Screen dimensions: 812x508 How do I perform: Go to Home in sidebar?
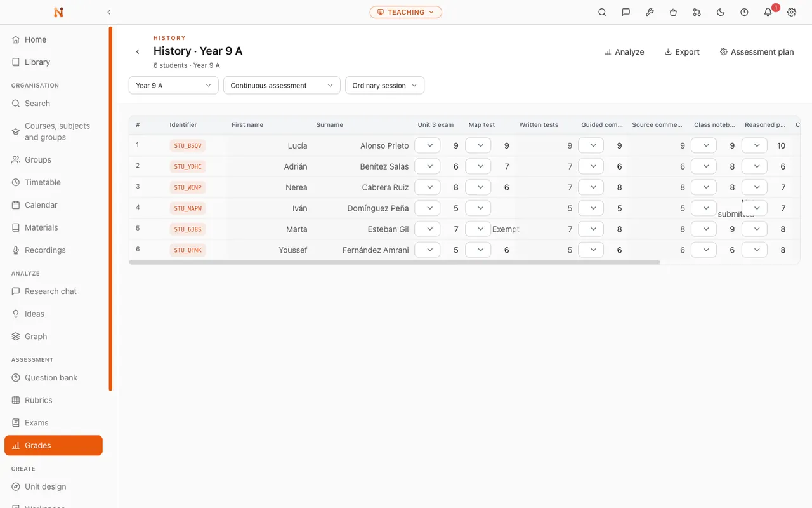pyautogui.click(x=53, y=39)
